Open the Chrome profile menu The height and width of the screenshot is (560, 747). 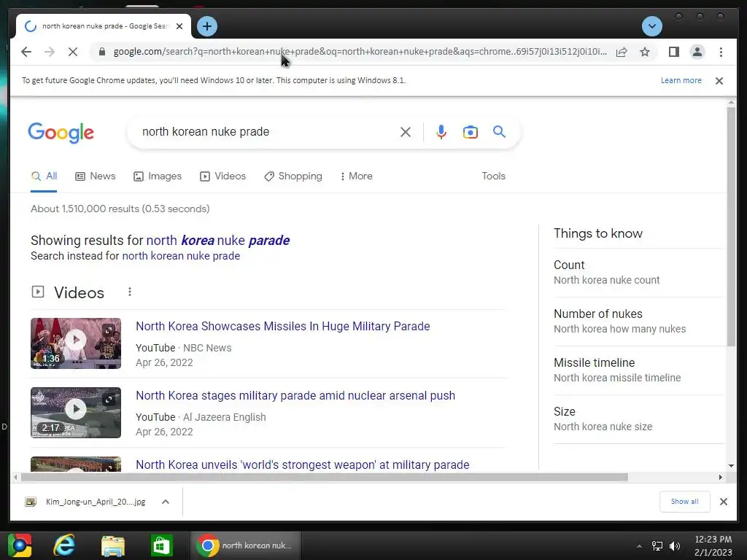(697, 52)
